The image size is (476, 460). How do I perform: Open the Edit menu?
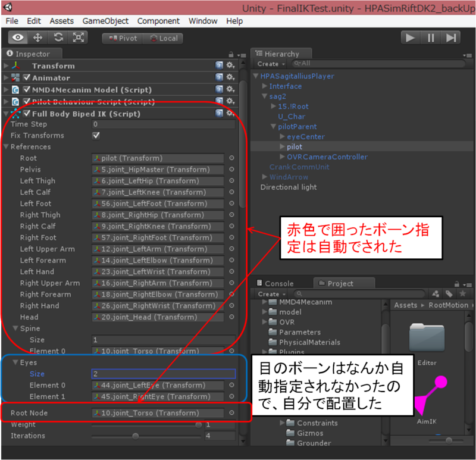34,21
